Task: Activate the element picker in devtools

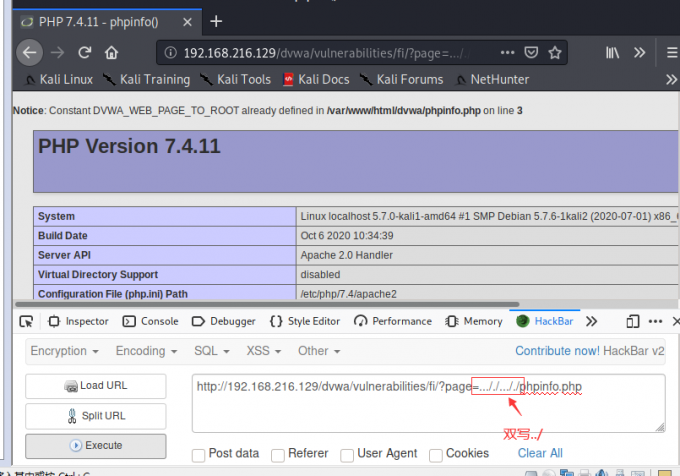Action: coord(26,321)
